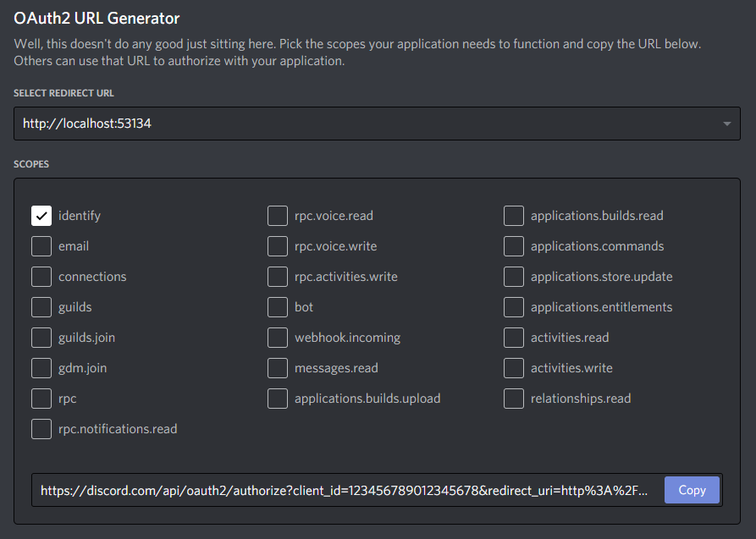Enable the email scope checkbox
Image resolution: width=756 pixels, height=539 pixels.
41,246
